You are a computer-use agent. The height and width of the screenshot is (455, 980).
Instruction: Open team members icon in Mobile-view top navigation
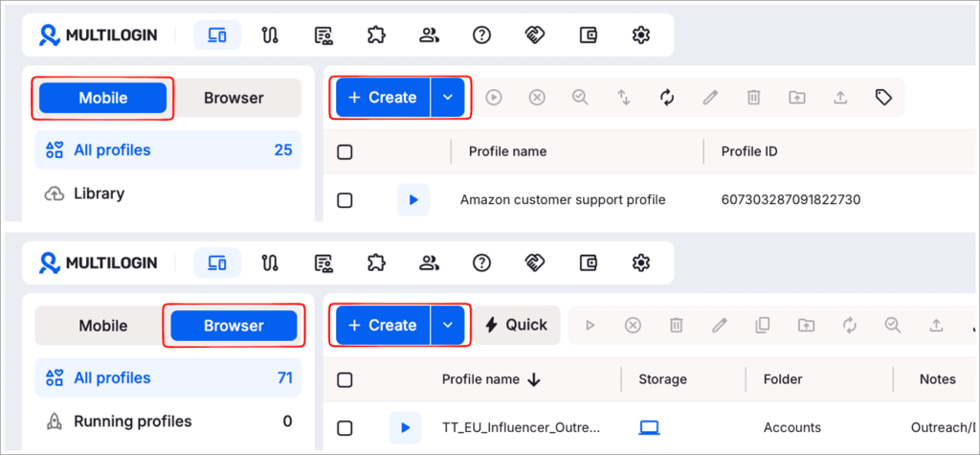[429, 35]
